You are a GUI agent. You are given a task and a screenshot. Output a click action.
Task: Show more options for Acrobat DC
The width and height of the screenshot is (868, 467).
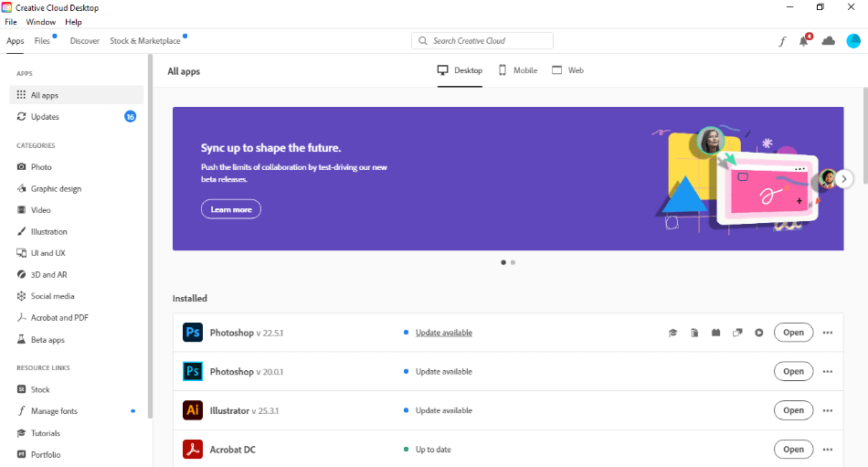click(828, 450)
